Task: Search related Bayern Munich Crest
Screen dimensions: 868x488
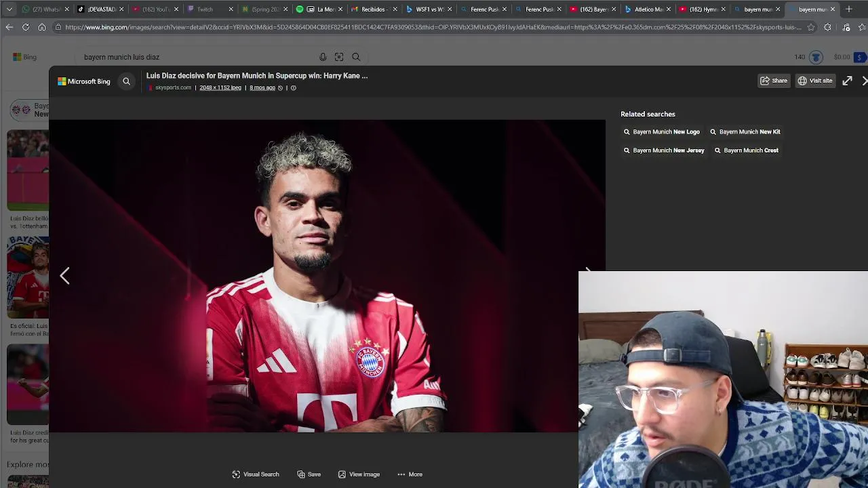Action: click(x=747, y=150)
